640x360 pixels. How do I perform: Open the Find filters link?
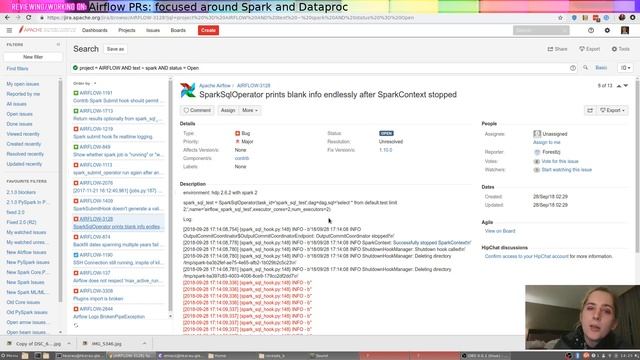point(17,69)
